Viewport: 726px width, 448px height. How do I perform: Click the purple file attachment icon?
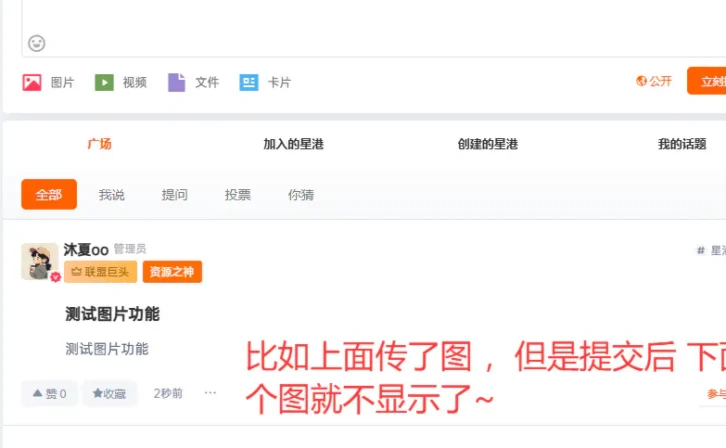coord(176,82)
